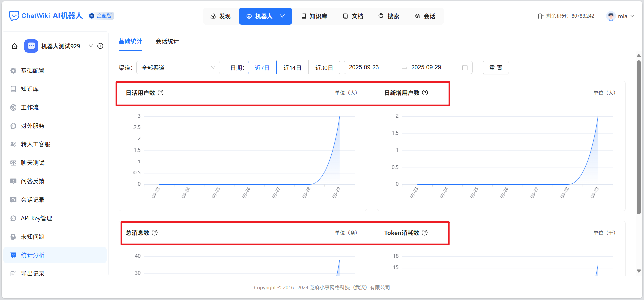The width and height of the screenshot is (644, 300).
Task: Open 工作流 in the sidebar
Action: tap(55, 108)
